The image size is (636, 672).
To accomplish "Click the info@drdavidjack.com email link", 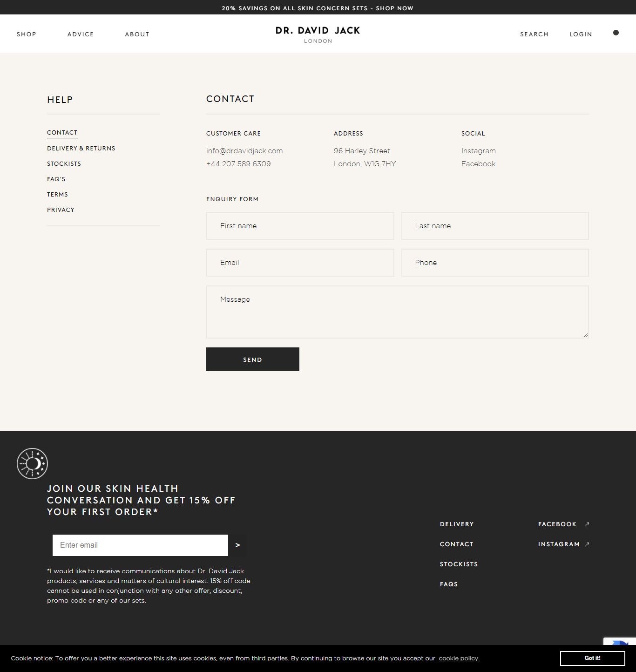I will tap(244, 151).
